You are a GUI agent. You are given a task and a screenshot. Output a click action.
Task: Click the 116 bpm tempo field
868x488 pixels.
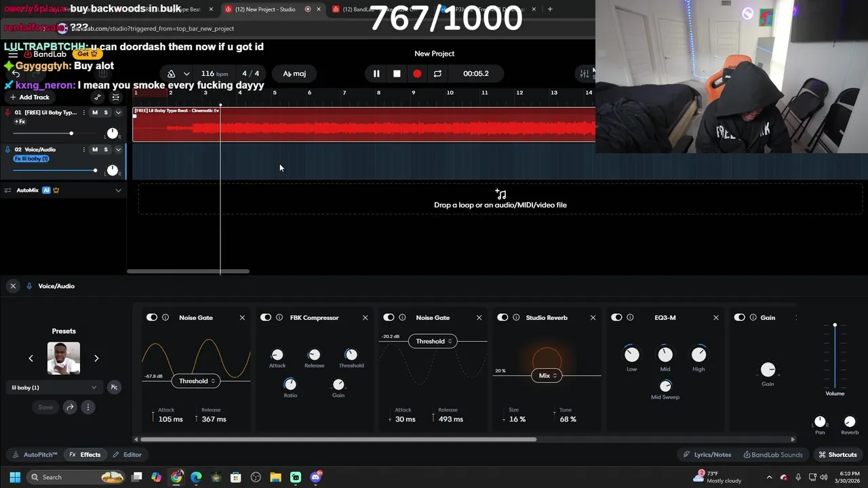tap(214, 74)
